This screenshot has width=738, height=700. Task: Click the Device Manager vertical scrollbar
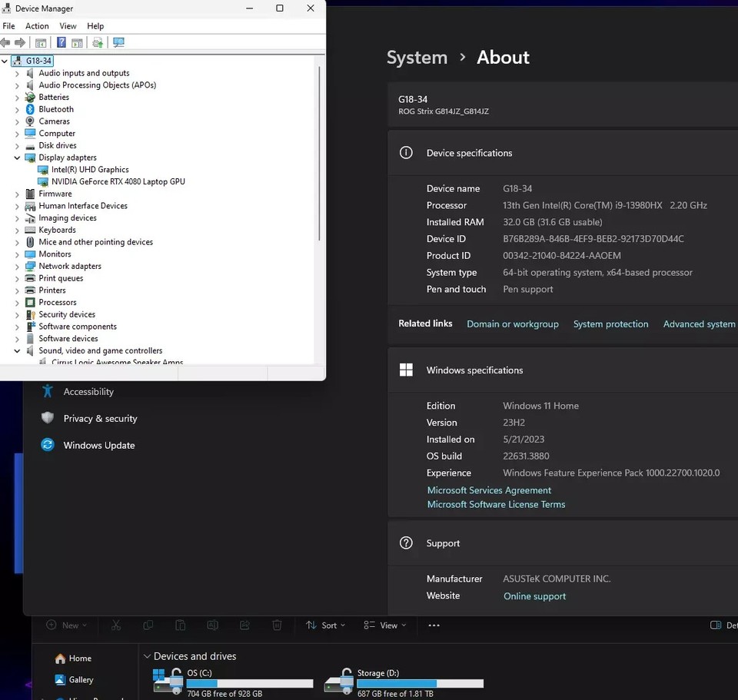(x=319, y=154)
